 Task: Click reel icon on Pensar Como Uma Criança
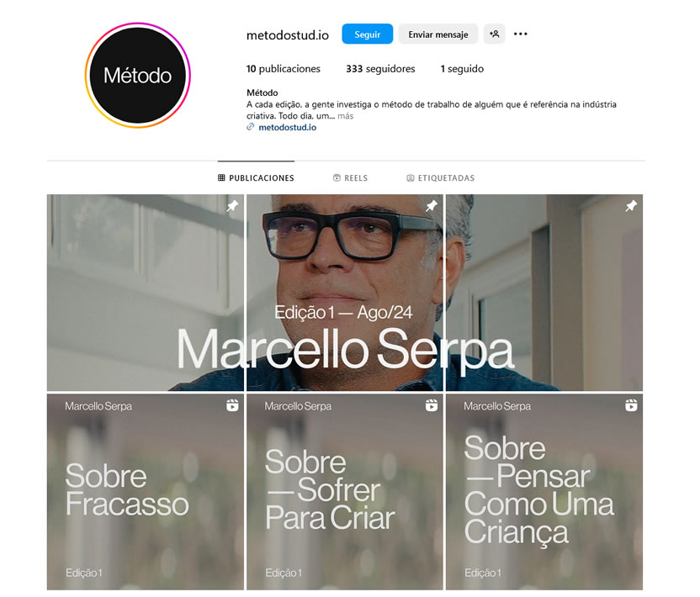pyautogui.click(x=631, y=405)
